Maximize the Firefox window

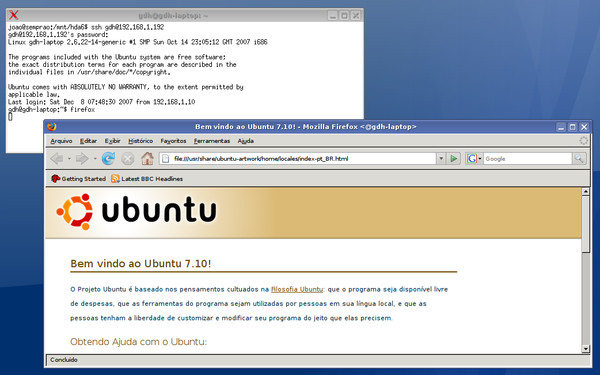pos(572,127)
